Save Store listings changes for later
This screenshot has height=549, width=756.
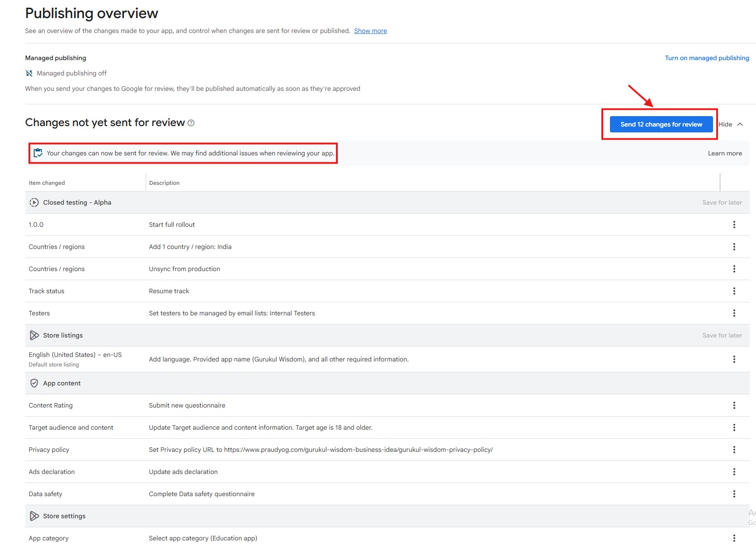(722, 335)
